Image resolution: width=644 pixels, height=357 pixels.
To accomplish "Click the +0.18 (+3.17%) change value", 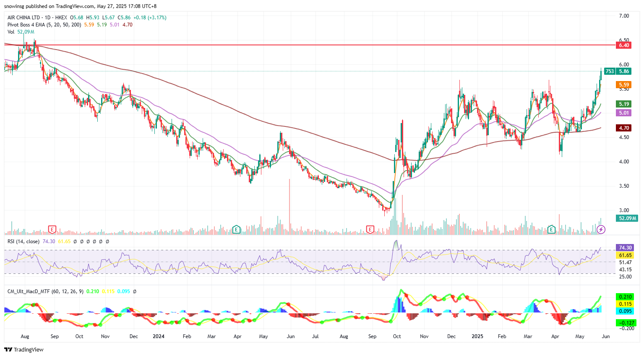I will pyautogui.click(x=150, y=18).
